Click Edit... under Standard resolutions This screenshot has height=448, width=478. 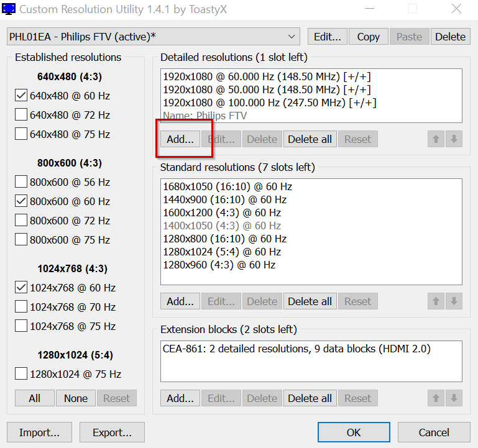coord(221,301)
